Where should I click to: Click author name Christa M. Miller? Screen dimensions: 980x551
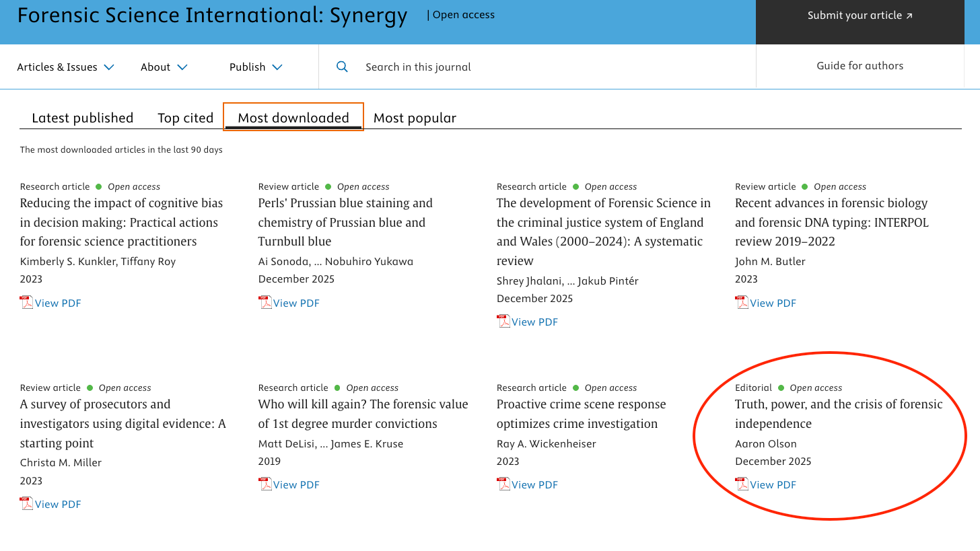pos(61,462)
